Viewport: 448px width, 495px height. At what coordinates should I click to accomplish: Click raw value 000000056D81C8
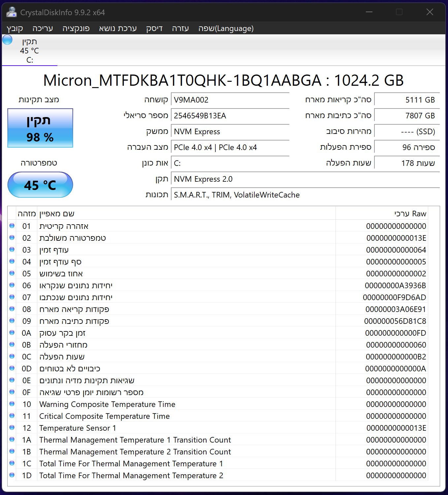pyautogui.click(x=395, y=321)
